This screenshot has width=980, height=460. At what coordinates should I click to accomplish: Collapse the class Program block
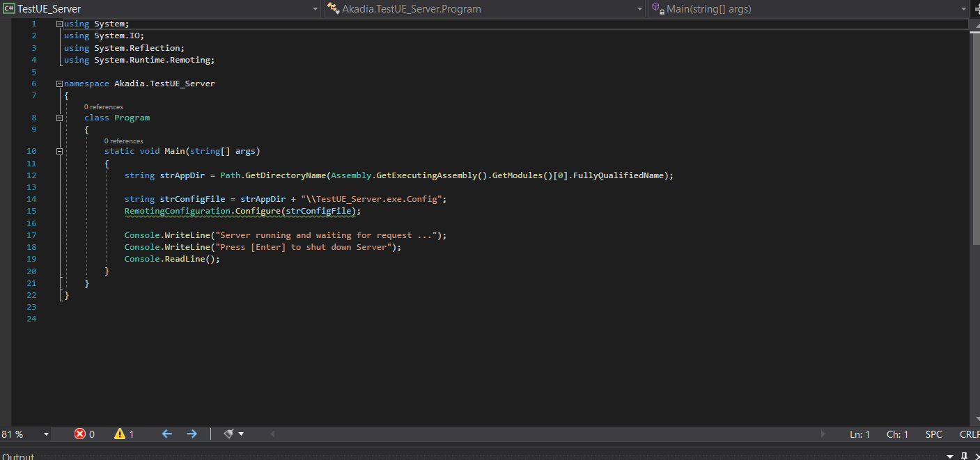coord(59,118)
